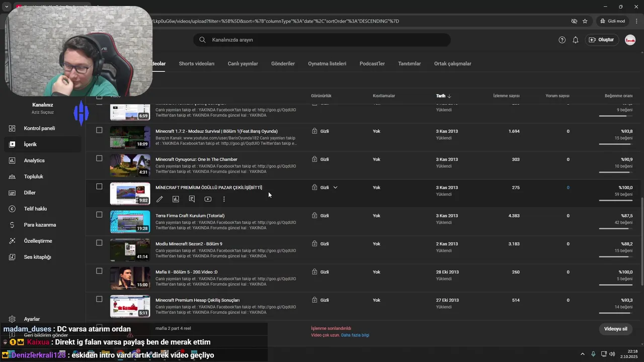The height and width of the screenshot is (362, 644).
Task: Click the Oluştur button
Action: 601,40
